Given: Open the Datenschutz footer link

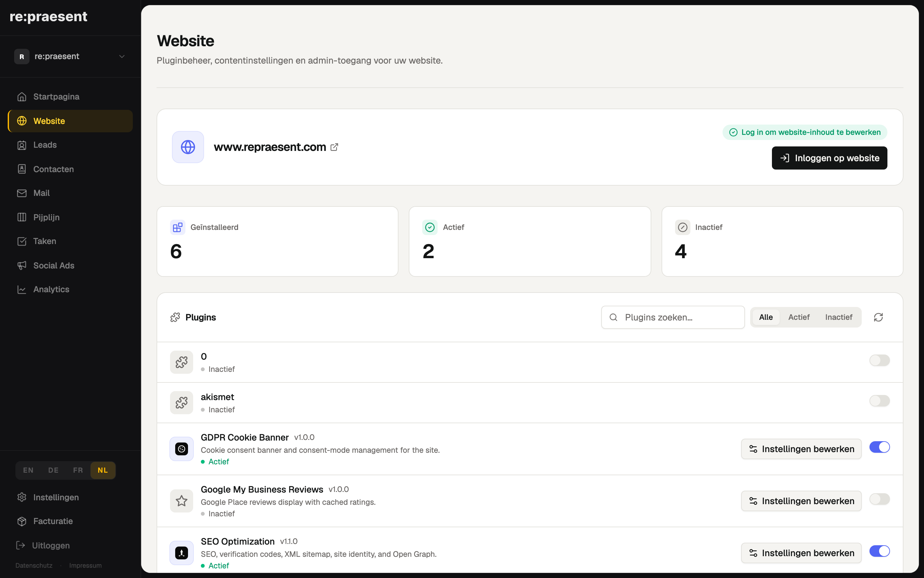Looking at the screenshot, I should click(x=34, y=565).
